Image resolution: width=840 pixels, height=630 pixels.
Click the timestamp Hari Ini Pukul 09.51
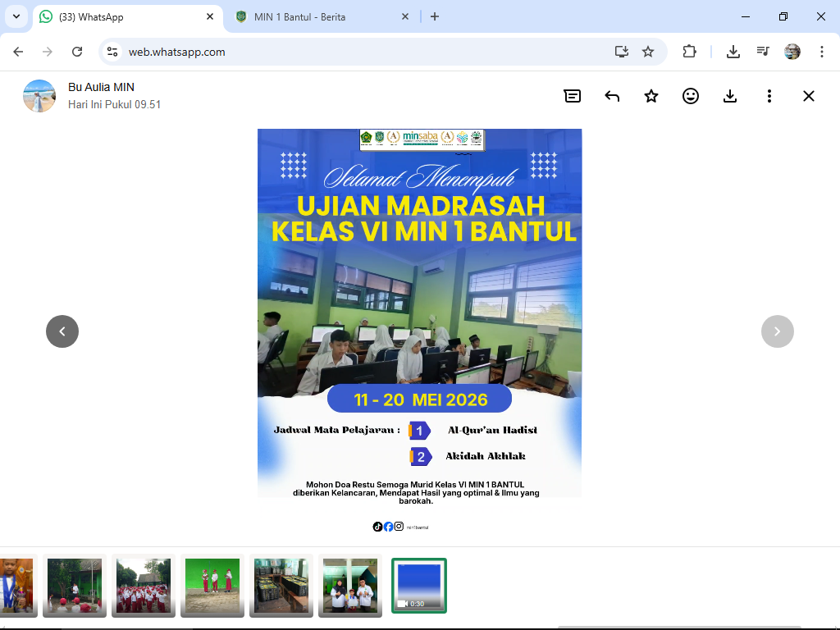[x=114, y=104]
